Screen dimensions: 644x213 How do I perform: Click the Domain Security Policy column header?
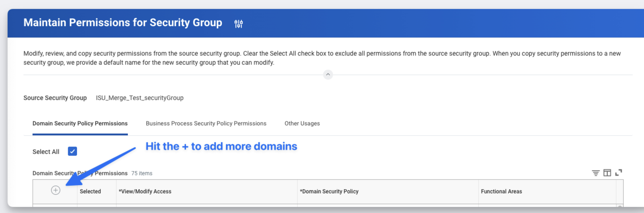(329, 192)
